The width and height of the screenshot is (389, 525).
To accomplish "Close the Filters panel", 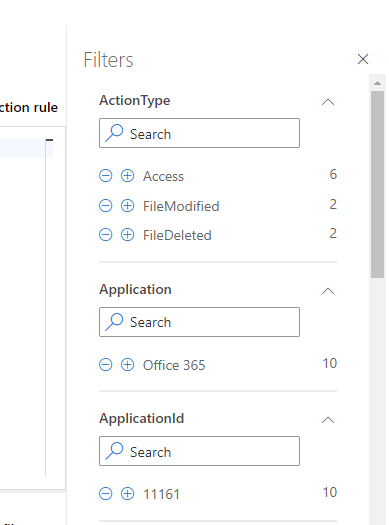I will click(363, 59).
